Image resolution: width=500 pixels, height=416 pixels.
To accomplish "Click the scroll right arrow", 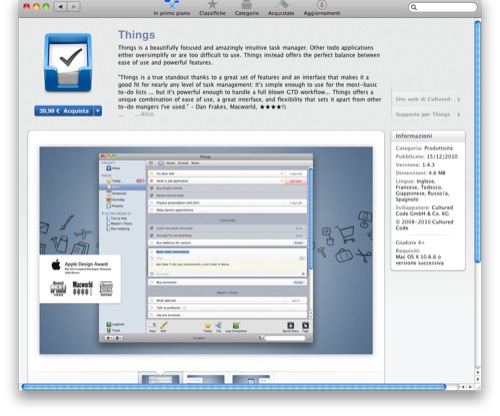I will tap(470, 387).
